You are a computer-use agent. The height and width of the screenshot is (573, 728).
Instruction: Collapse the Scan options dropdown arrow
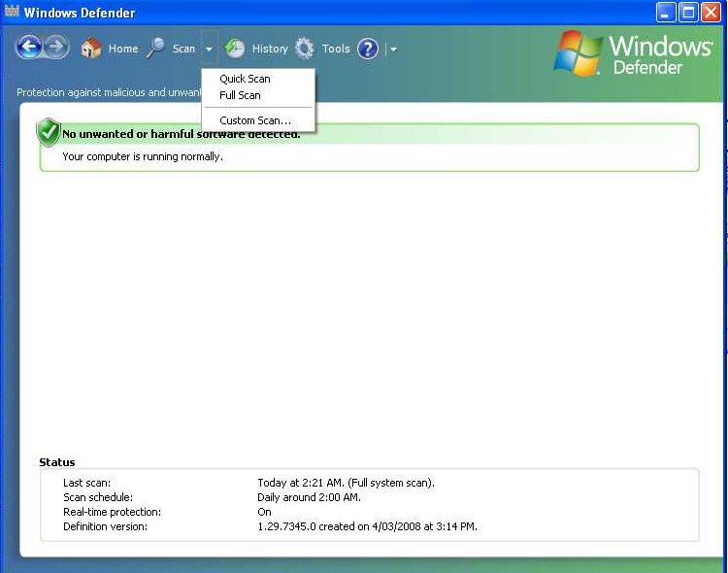pyautogui.click(x=209, y=49)
